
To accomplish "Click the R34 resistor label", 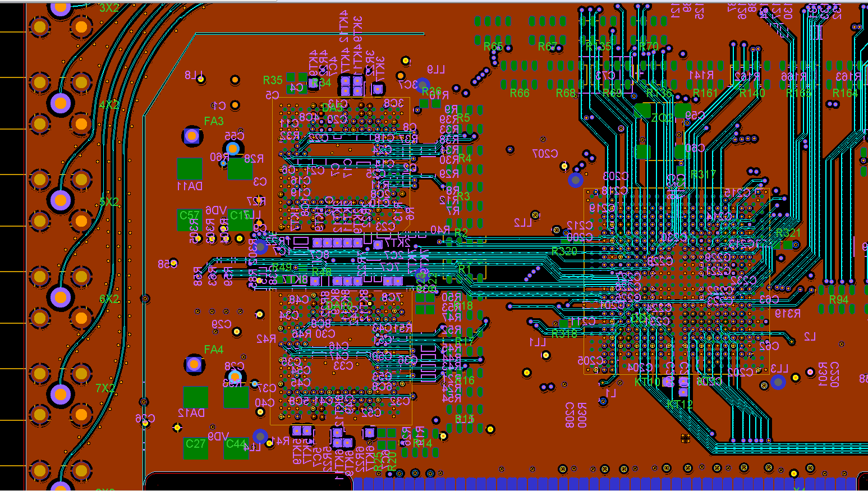I will coord(321,83).
